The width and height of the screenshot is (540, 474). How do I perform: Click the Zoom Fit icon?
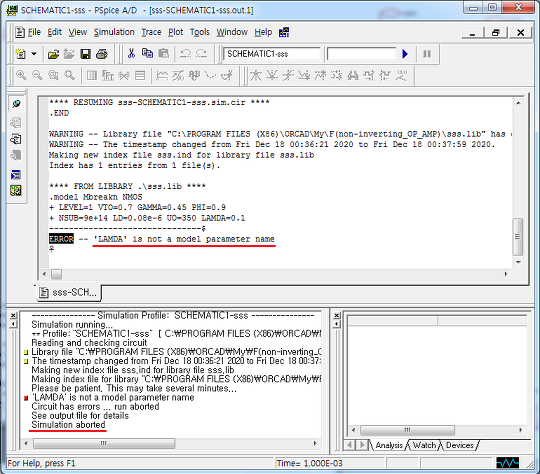(70, 75)
